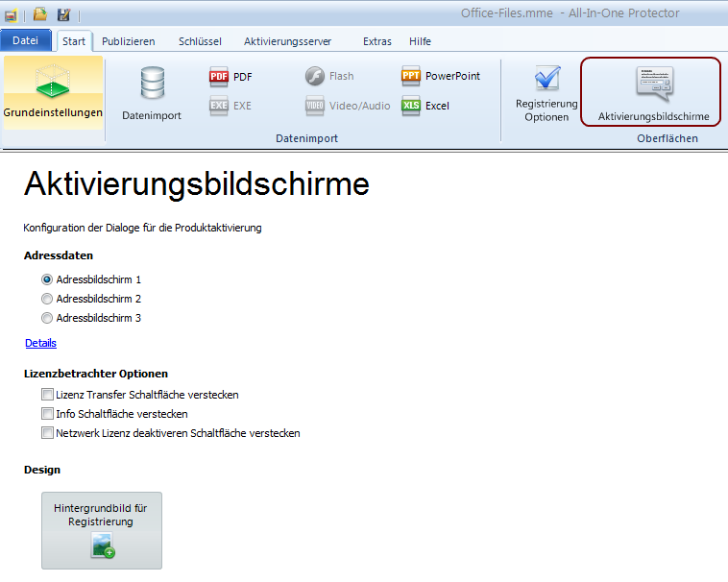728x582 pixels.
Task: Click Hintergrundbild für Registrierung button
Action: tap(102, 530)
